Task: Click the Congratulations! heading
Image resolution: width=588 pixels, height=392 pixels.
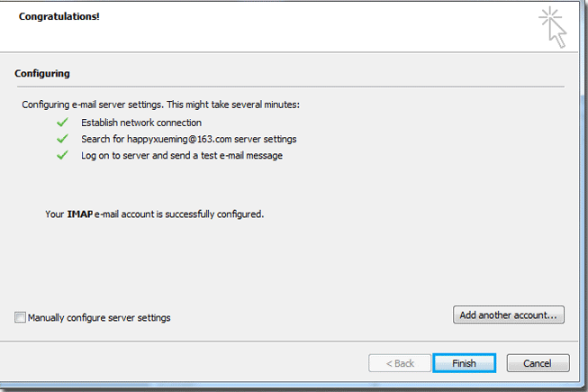Action: point(59,16)
